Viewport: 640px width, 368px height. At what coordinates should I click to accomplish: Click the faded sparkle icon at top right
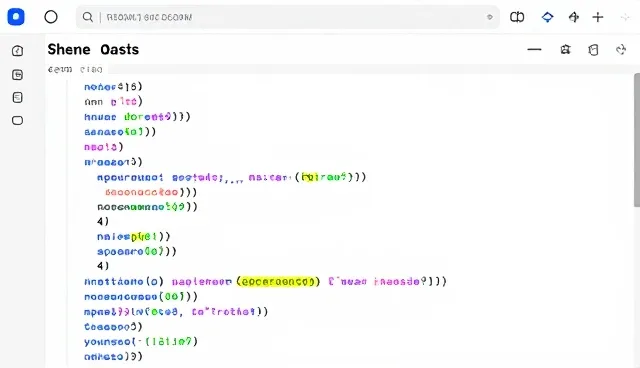pyautogui.click(x=625, y=17)
